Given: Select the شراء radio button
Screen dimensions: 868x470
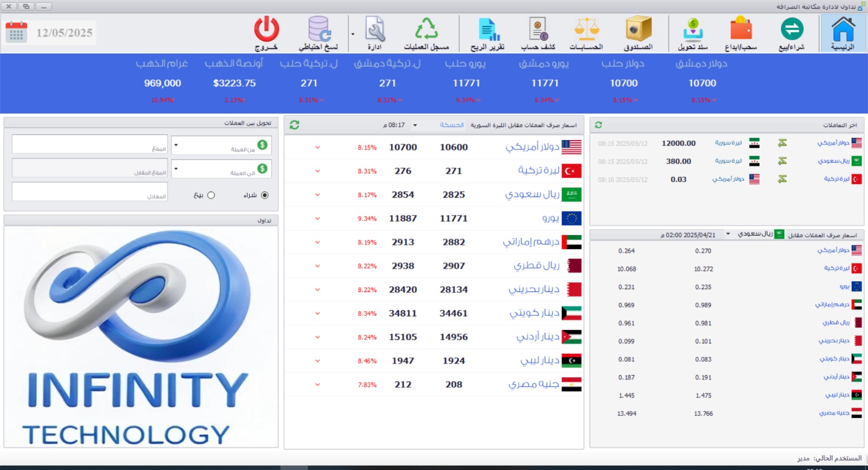Looking at the screenshot, I should tap(265, 195).
